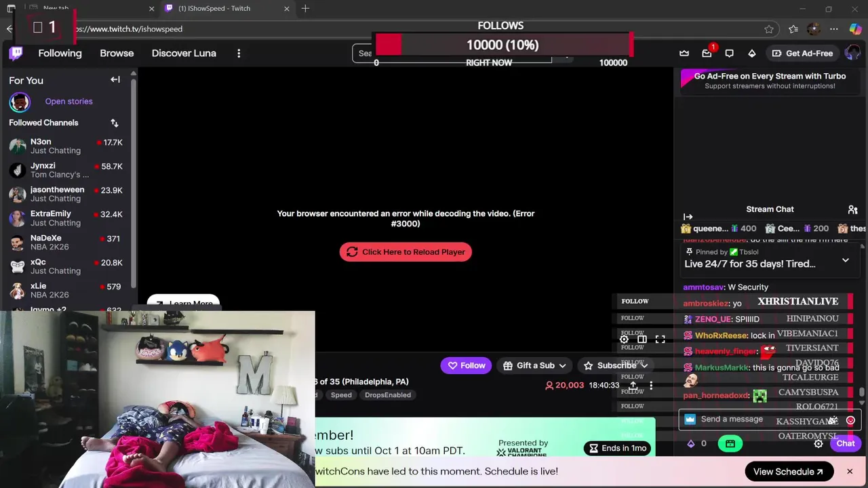This screenshot has width=868, height=488.
Task: Click Here to Reload Player
Action: [x=406, y=252]
